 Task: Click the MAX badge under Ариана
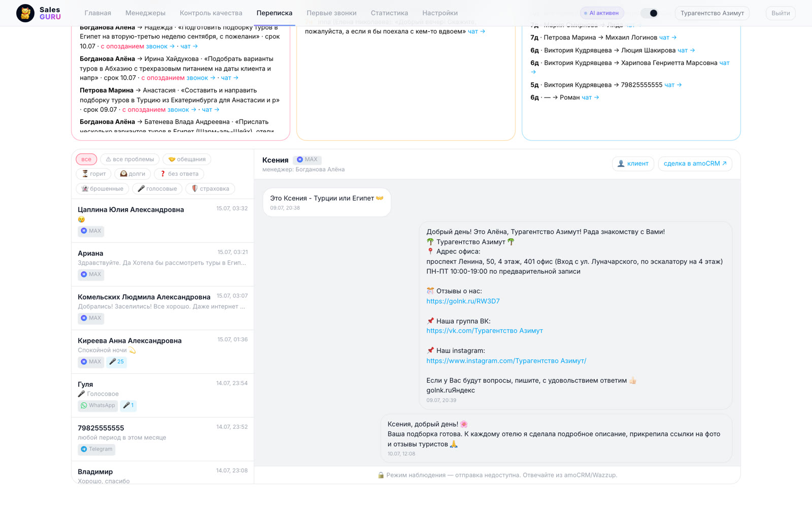tap(91, 274)
